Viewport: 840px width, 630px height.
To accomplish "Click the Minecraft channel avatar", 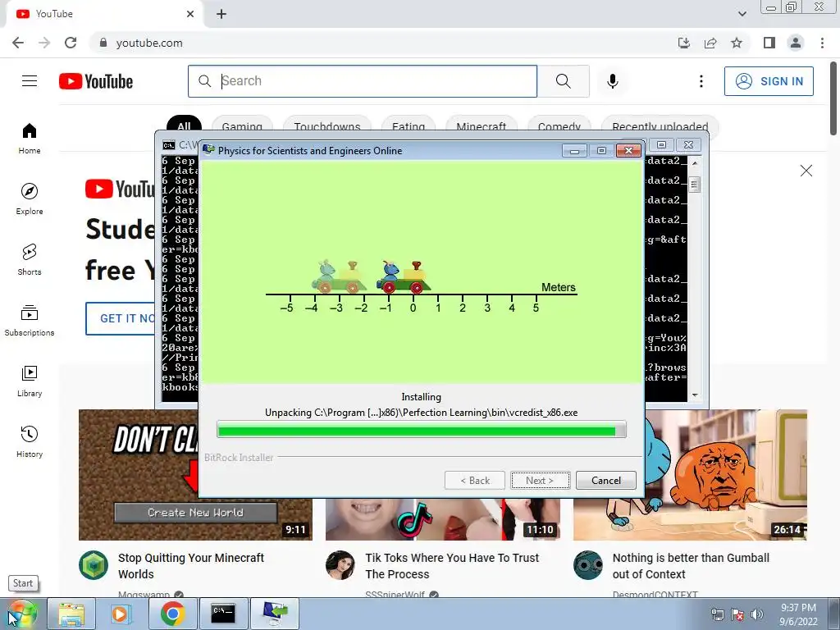I will point(94,565).
